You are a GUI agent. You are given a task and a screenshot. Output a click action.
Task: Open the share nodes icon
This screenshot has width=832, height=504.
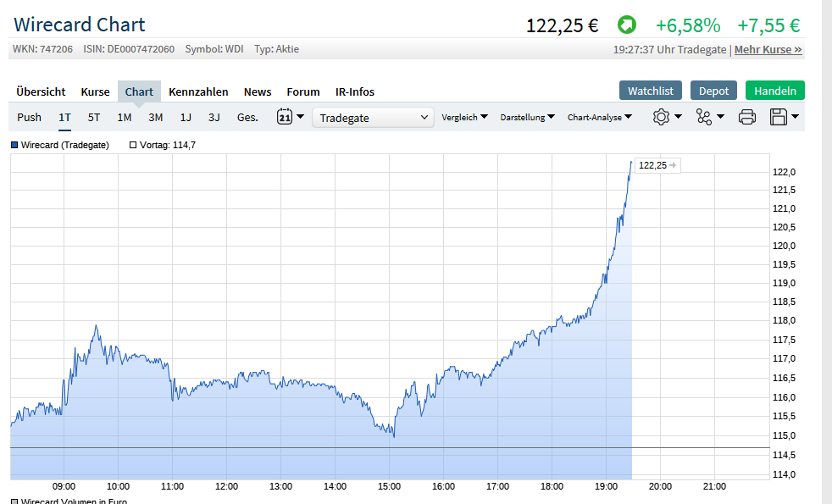pos(703,117)
